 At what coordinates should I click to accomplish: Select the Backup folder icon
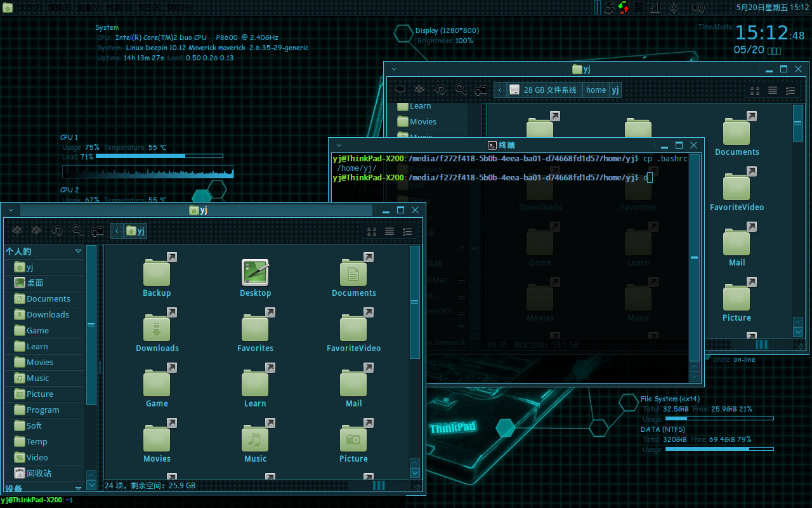pos(157,272)
